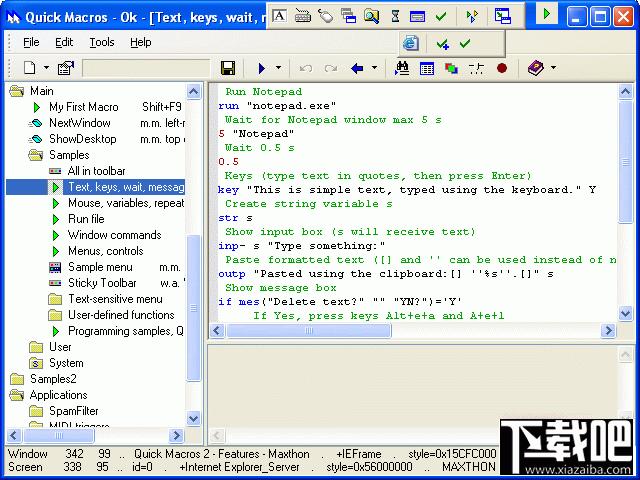Image resolution: width=640 pixels, height=480 pixels.
Task: Click tree panel vertical scrollbar down arrow
Action: [x=193, y=418]
